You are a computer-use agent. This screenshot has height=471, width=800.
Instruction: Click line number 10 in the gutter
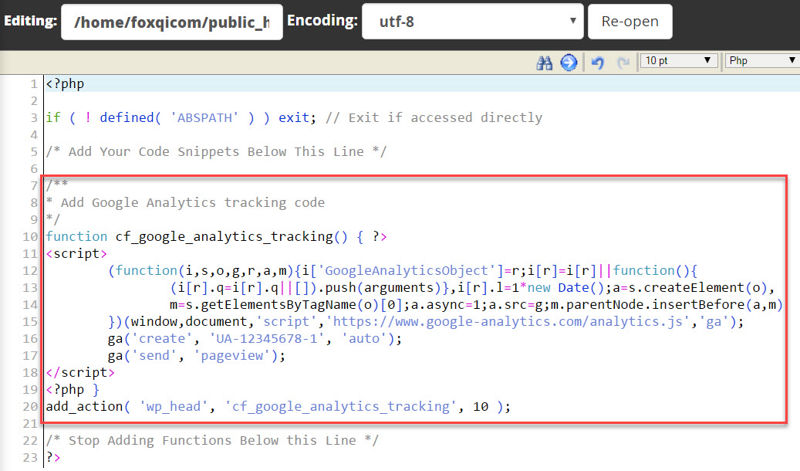point(32,236)
